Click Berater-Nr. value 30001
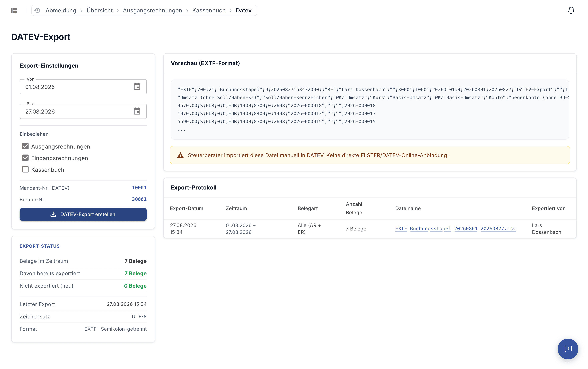Viewport: 588px width, 369px height. pos(139,199)
